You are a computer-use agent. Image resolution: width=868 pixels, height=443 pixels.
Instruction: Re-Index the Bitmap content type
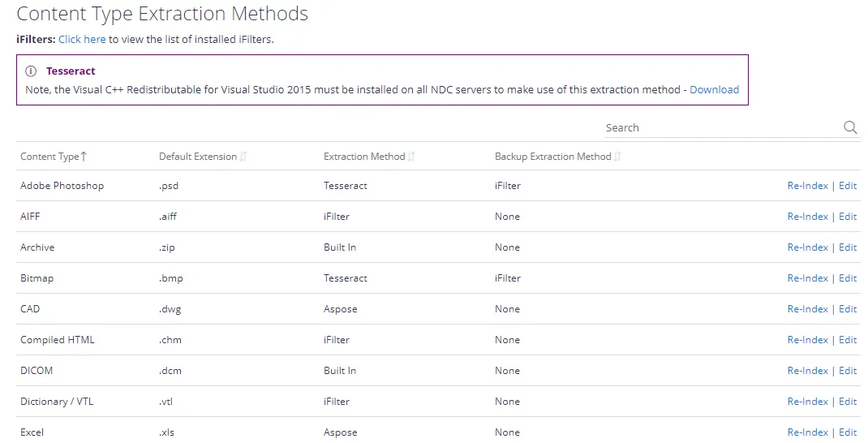click(x=808, y=278)
